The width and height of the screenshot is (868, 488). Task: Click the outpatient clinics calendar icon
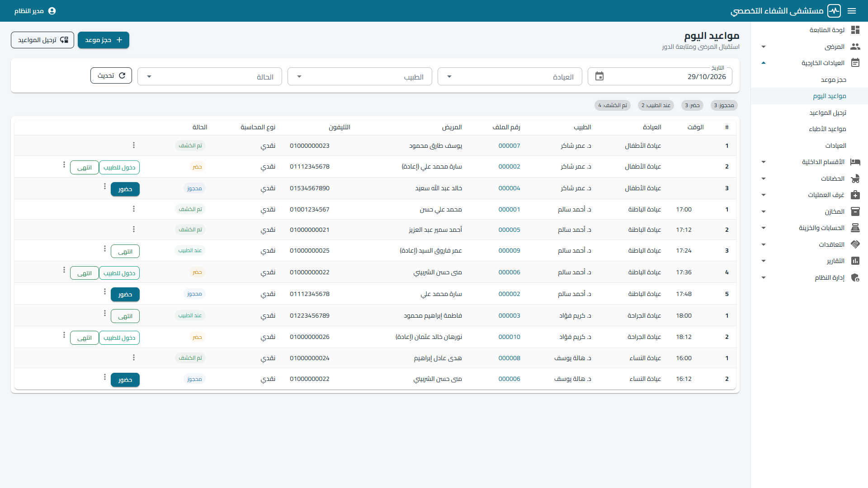tap(855, 63)
